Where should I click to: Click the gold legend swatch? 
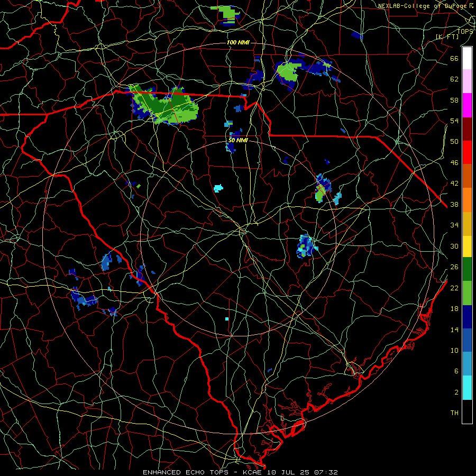click(467, 224)
